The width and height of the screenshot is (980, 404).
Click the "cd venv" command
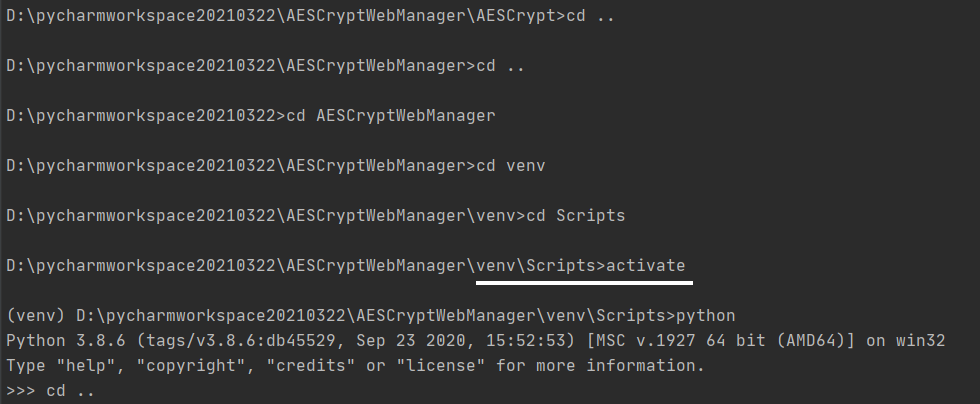[x=511, y=166]
